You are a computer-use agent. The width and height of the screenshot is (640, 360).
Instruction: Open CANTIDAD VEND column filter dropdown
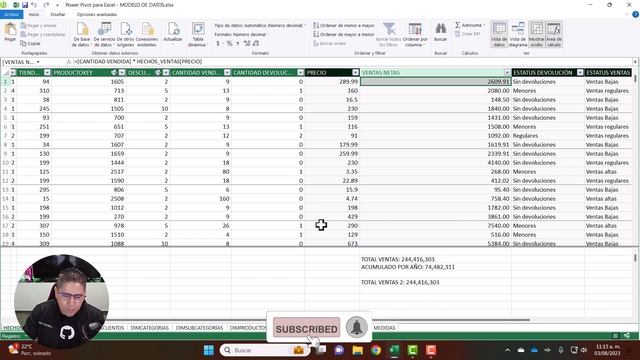227,73
